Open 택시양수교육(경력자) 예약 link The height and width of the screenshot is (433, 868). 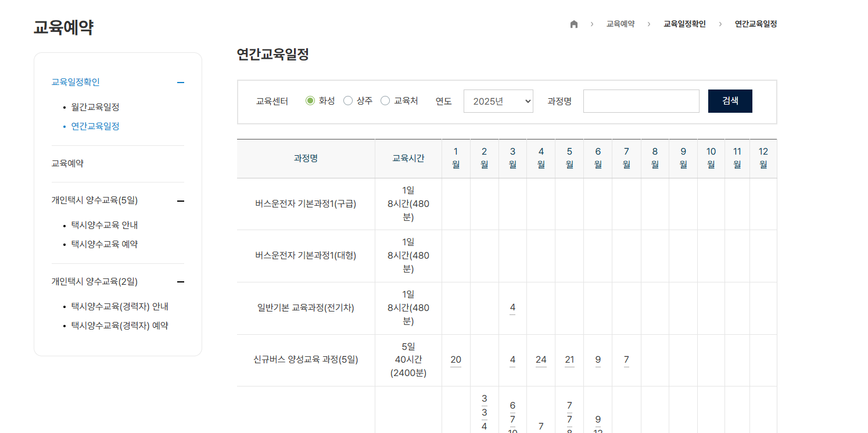click(119, 326)
